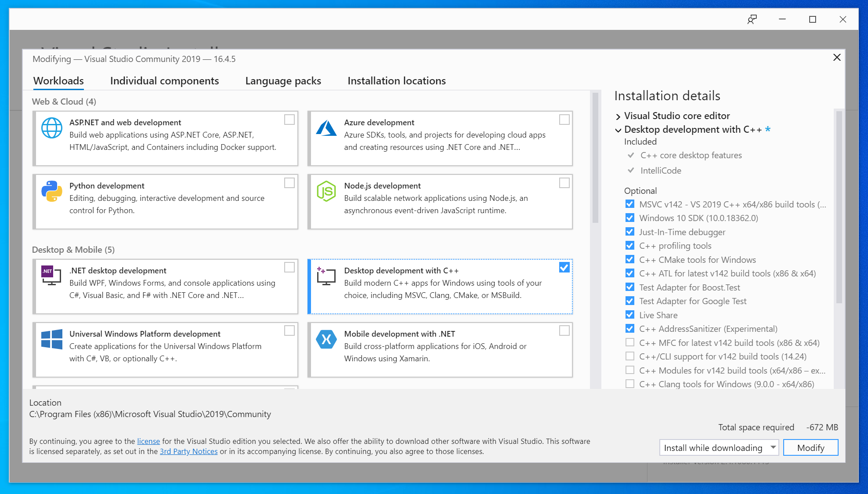Screen dimensions: 868x494
Task: Click the Azure development logo icon
Action: (x=326, y=128)
